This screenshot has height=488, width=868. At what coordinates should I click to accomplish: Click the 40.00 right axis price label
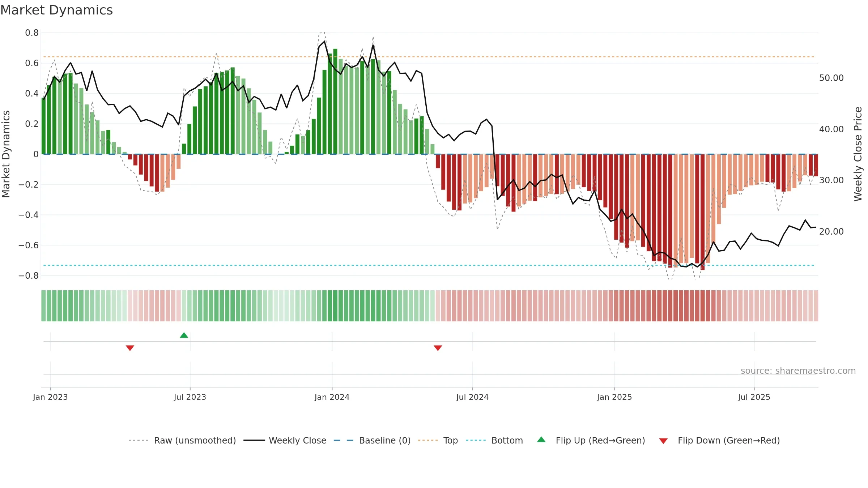point(831,129)
